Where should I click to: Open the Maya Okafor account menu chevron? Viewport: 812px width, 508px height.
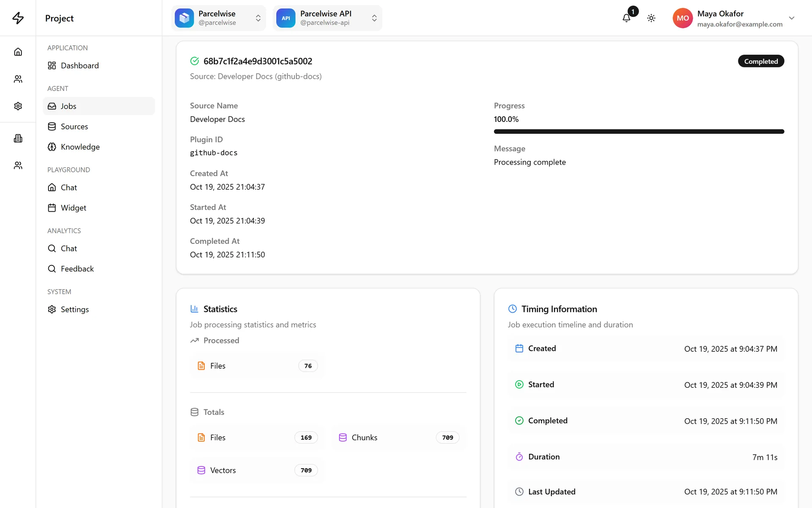792,18
